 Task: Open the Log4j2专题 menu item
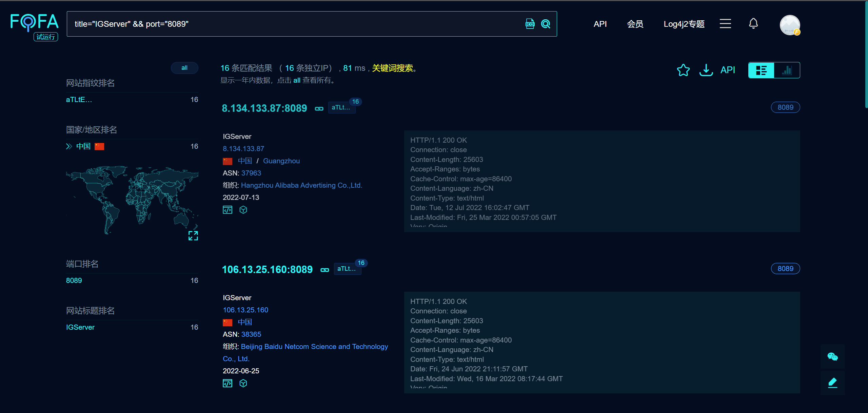pyautogui.click(x=684, y=24)
